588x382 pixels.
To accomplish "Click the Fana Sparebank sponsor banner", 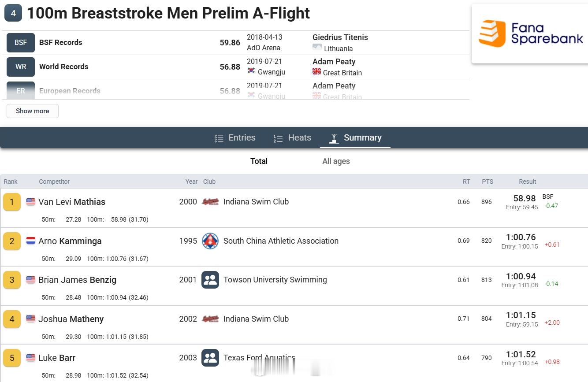I will coord(530,34).
